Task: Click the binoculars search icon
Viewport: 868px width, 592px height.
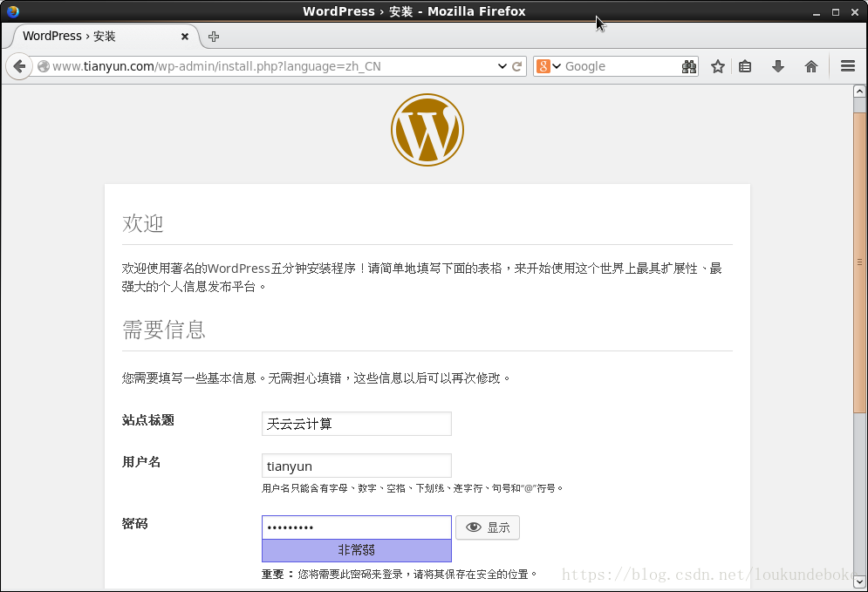Action: [x=688, y=67]
